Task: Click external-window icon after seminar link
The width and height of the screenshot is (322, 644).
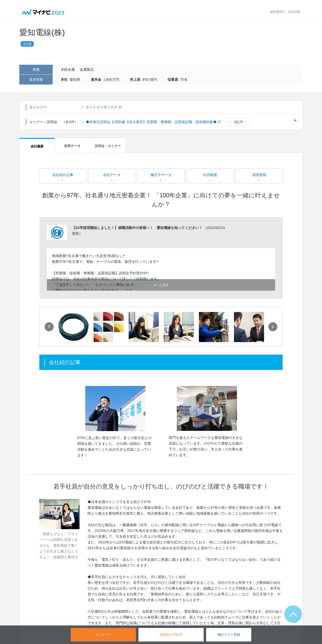Action: tap(219, 122)
